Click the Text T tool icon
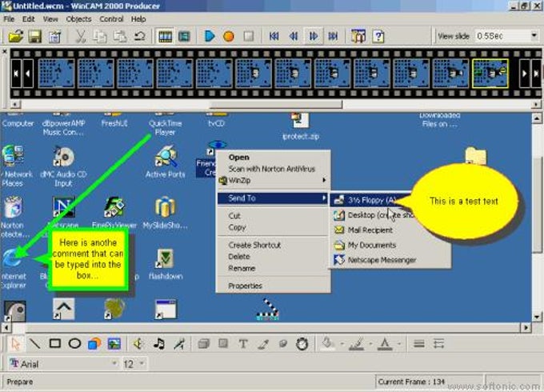This screenshot has height=392, width=544. pos(243,344)
